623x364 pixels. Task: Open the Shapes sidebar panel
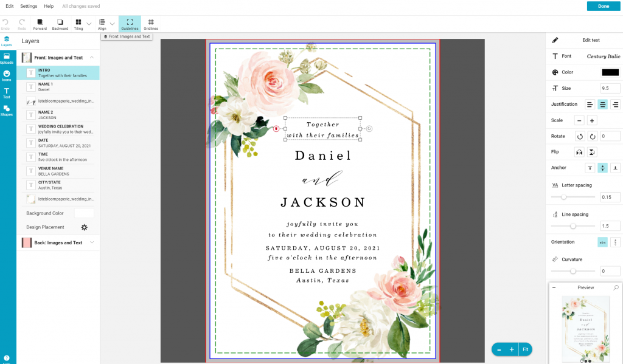click(x=6, y=111)
